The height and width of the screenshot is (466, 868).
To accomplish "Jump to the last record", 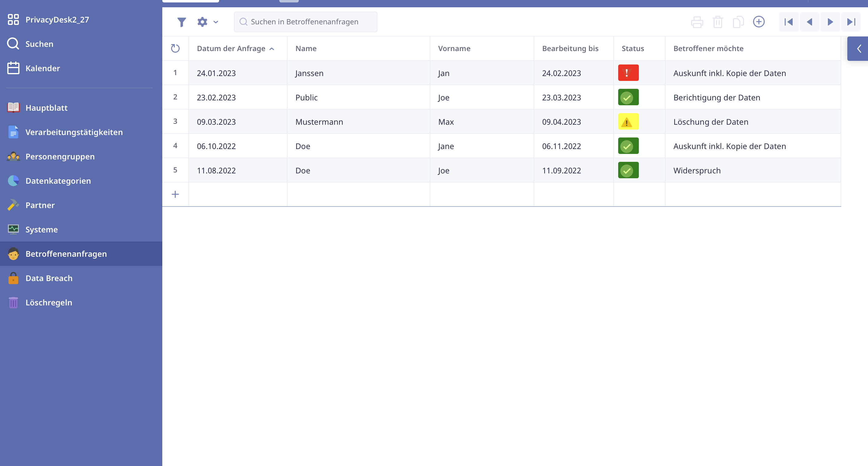I will point(851,22).
